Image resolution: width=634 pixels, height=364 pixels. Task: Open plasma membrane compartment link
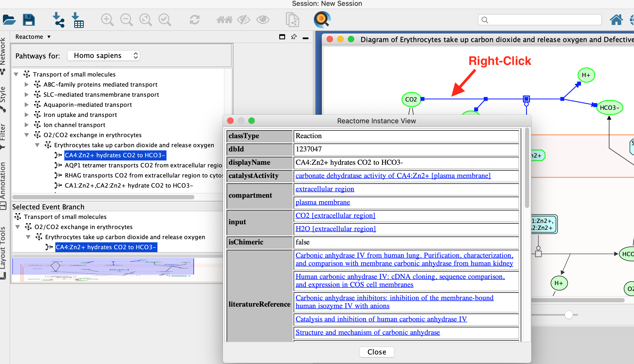click(323, 202)
